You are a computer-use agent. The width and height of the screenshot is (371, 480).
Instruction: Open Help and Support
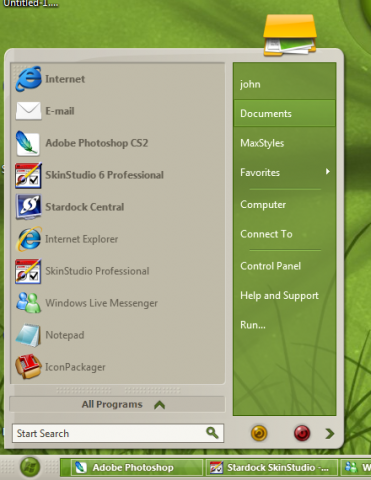[284, 295]
